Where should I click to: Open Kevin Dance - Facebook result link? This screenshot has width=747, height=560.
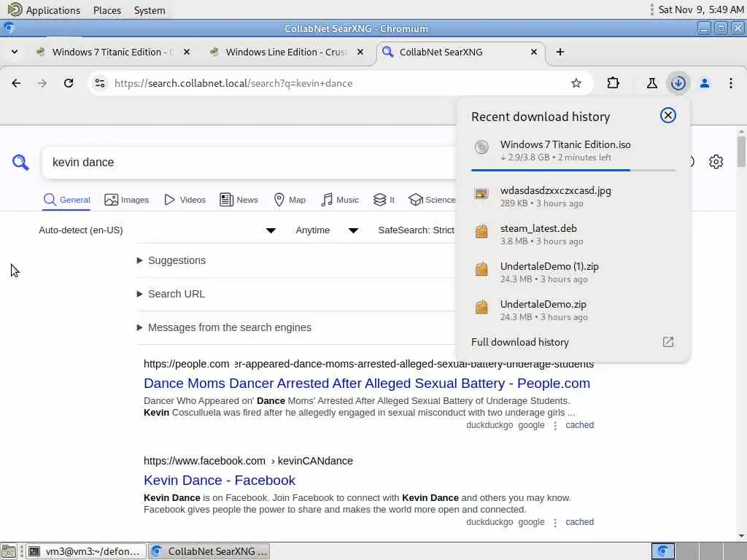[x=220, y=481]
